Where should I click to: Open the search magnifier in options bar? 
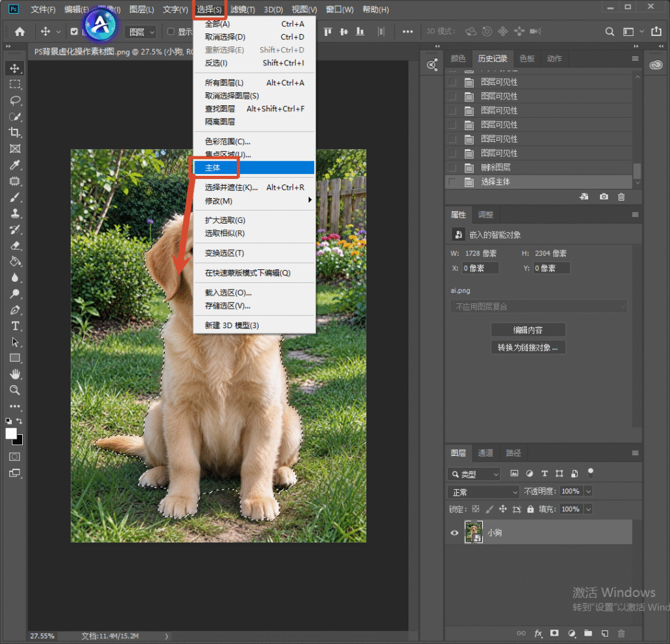(610, 31)
